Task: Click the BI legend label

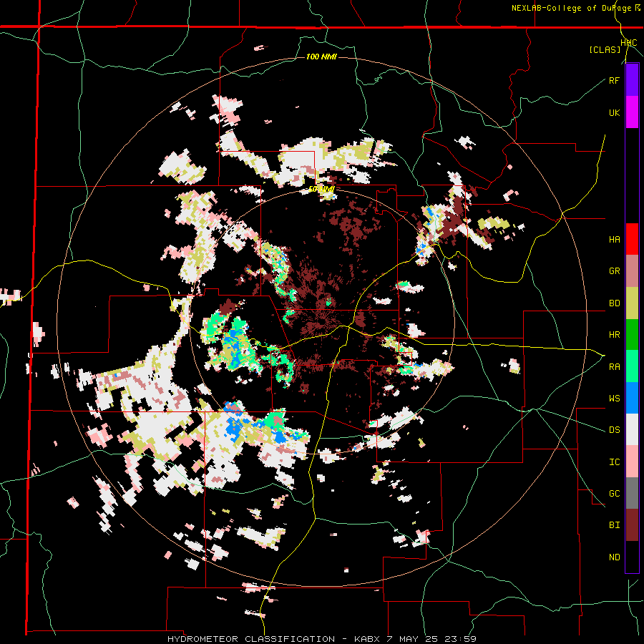Action: click(x=615, y=525)
